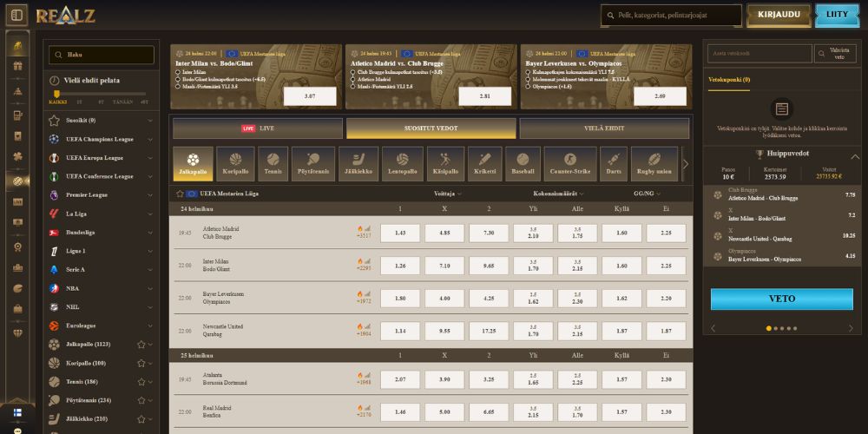
Task: Expand Premier League in sidebar
Action: coord(150,194)
